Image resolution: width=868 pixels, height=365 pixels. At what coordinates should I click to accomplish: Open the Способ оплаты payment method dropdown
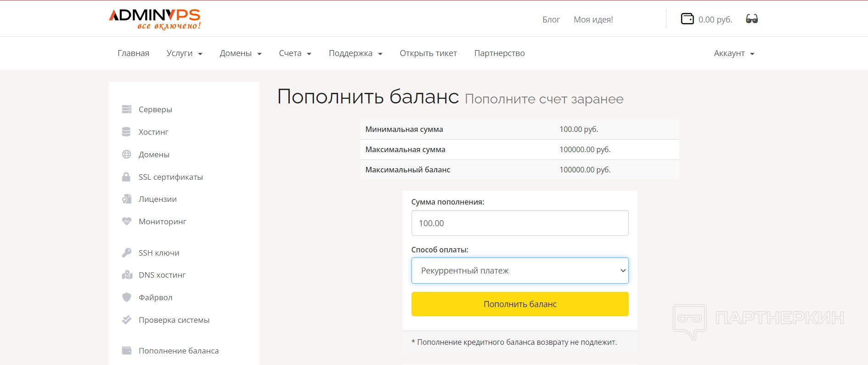520,271
